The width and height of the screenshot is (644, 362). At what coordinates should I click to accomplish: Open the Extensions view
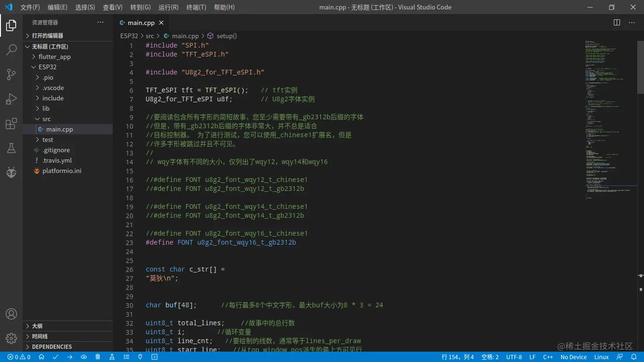click(11, 123)
